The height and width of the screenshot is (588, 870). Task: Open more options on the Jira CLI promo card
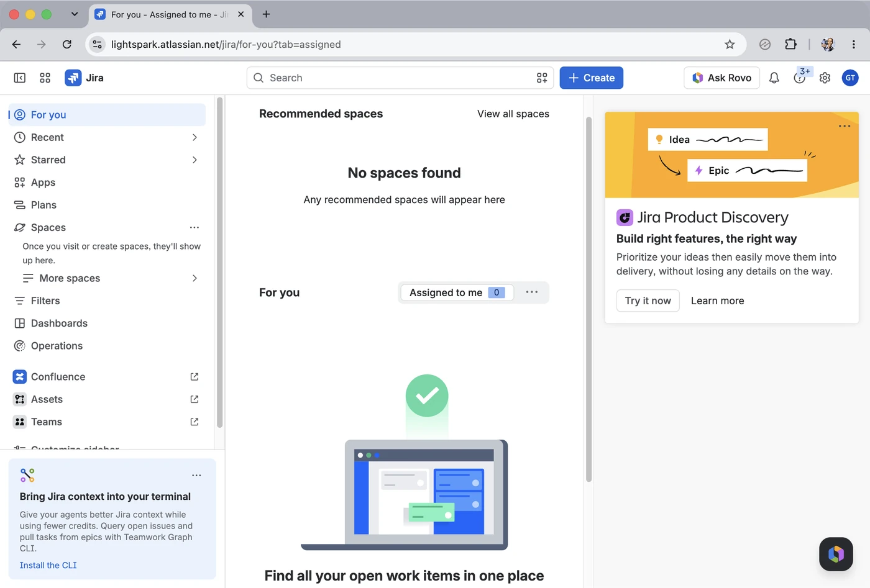(x=196, y=475)
